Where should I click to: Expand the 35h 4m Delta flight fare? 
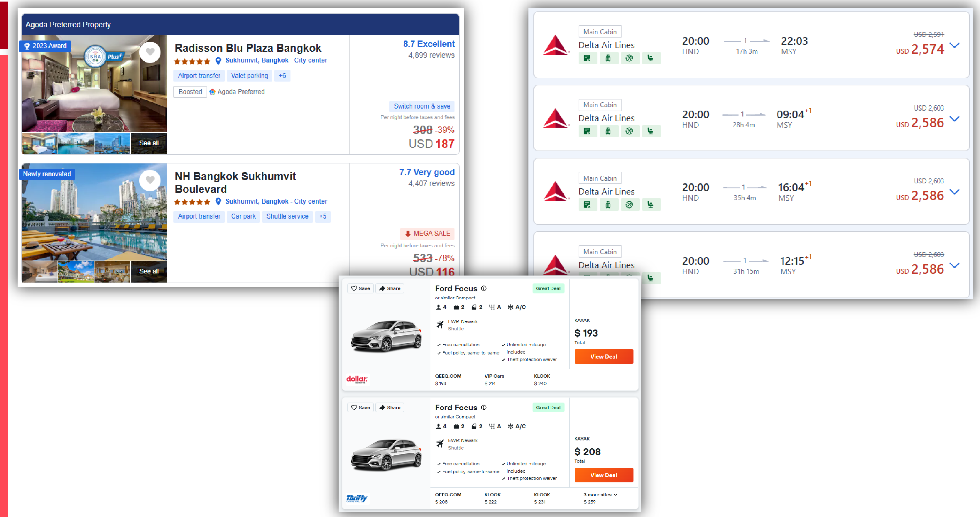pos(954,191)
